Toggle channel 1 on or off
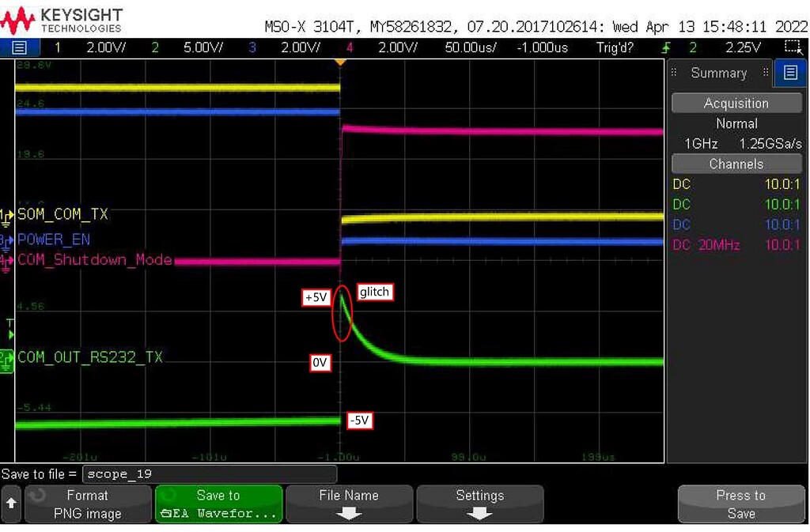 (x=57, y=47)
